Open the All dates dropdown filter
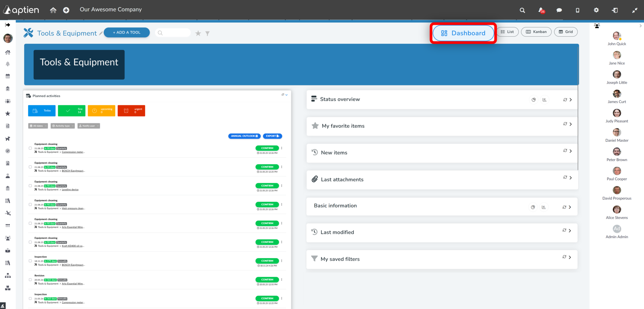644x309 pixels. (38, 126)
